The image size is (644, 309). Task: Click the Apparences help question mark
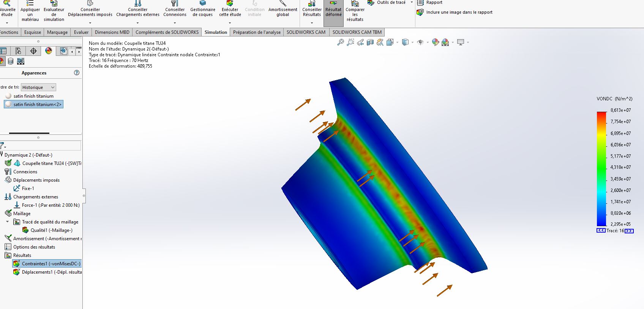point(77,73)
